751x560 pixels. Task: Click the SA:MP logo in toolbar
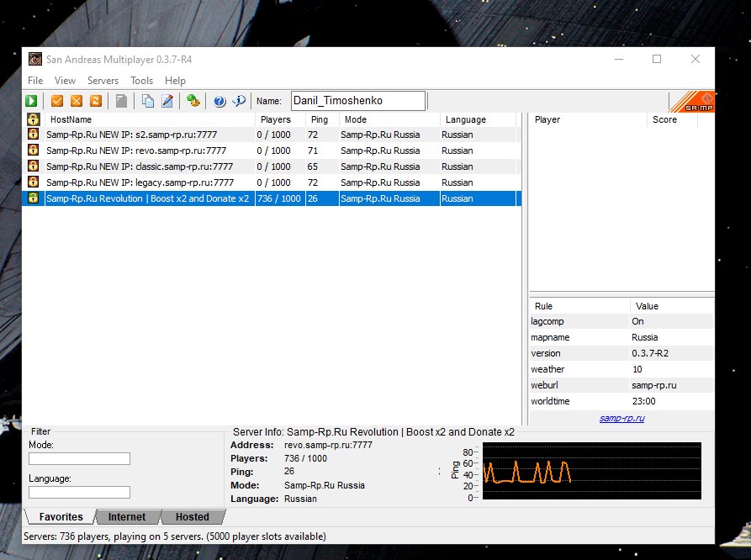(x=691, y=102)
